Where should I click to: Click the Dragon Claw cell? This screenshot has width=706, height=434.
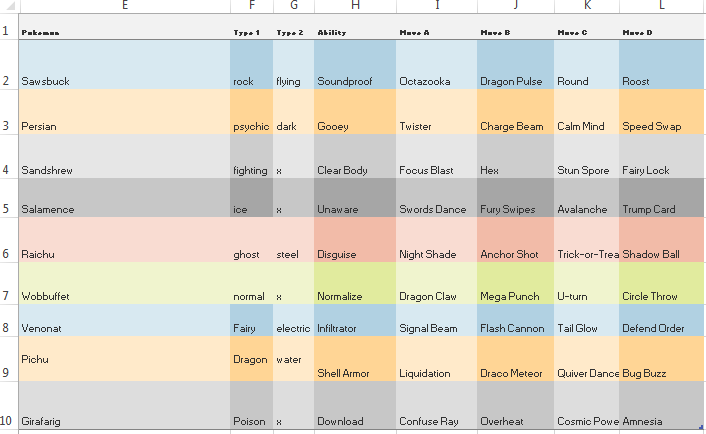437,283
